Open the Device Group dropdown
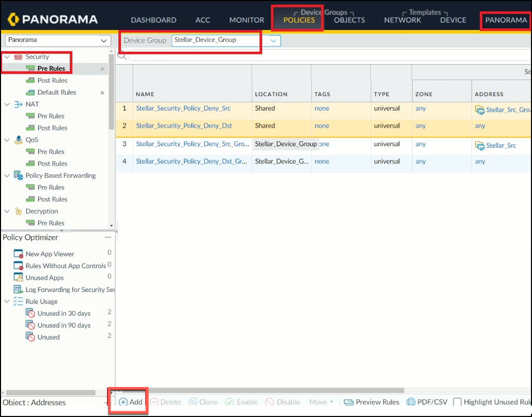The width and height of the screenshot is (532, 417). point(273,40)
